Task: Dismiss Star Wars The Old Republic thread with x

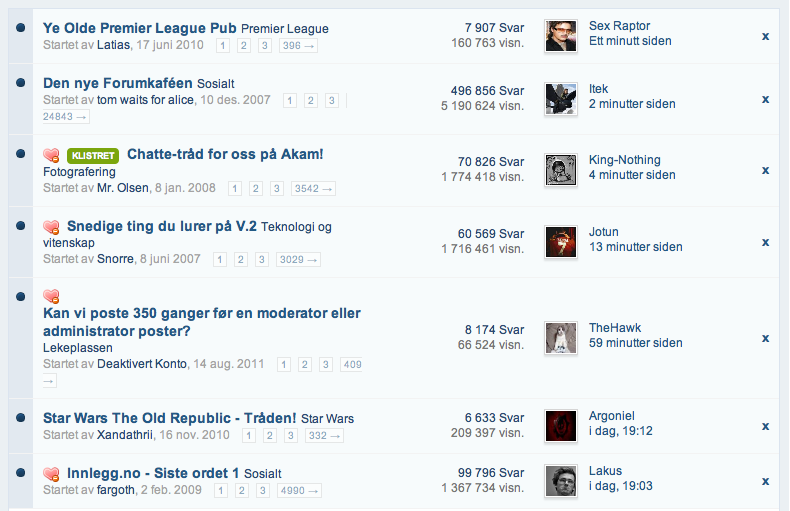Action: tap(765, 426)
